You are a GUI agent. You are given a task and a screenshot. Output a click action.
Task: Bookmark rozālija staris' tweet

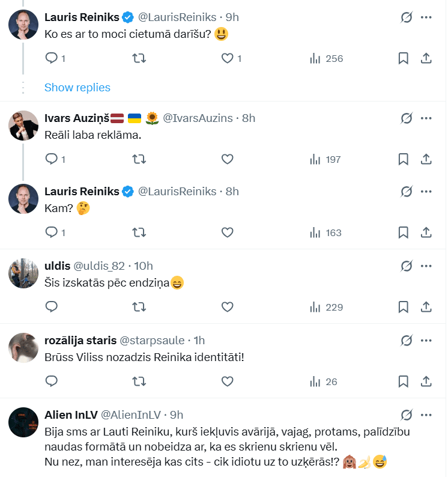tap(404, 381)
